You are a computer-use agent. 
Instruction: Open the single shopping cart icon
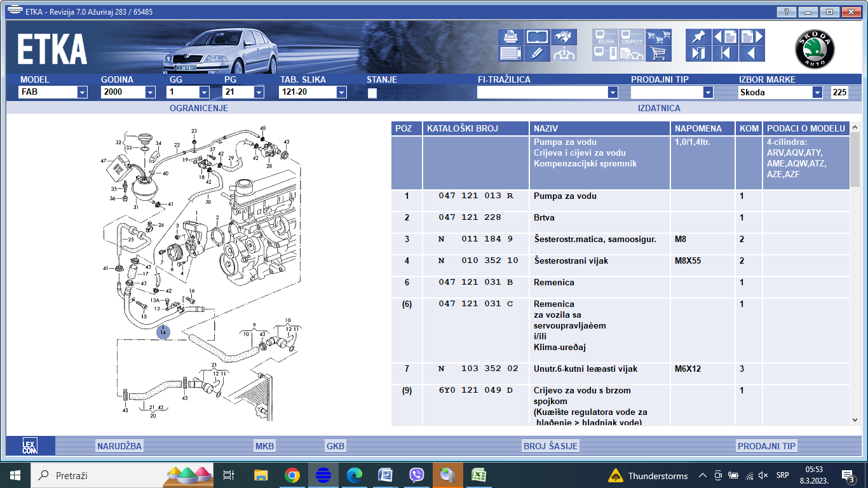point(658,53)
